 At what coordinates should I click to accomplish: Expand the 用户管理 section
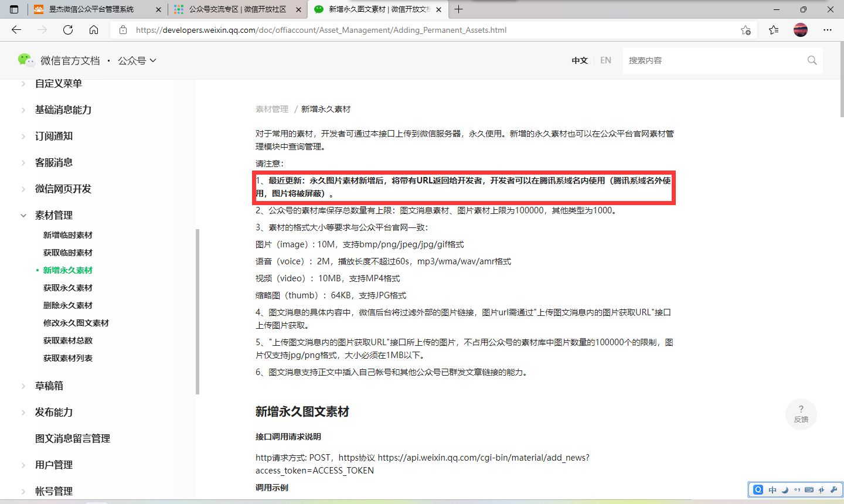(x=53, y=465)
